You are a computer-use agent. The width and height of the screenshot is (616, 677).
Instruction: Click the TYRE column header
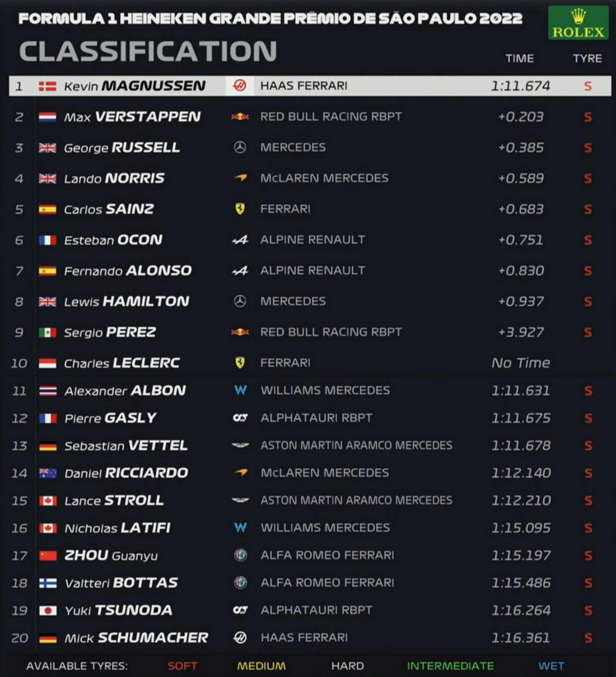(x=587, y=58)
